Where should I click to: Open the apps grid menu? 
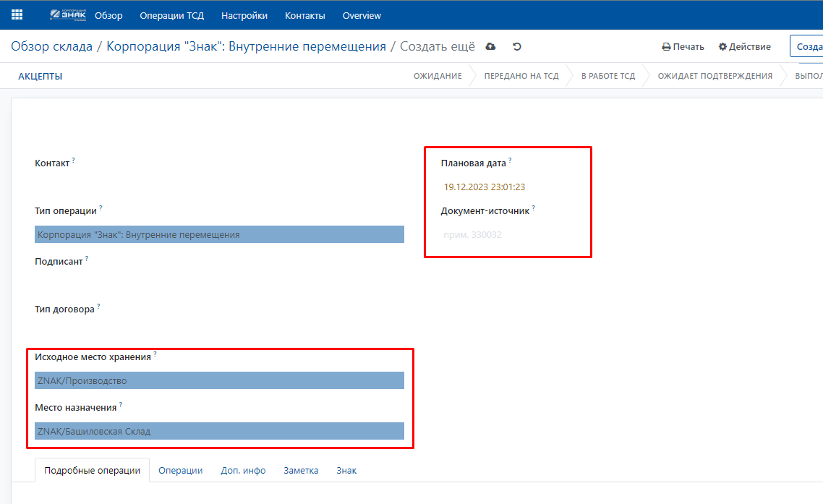click(17, 14)
